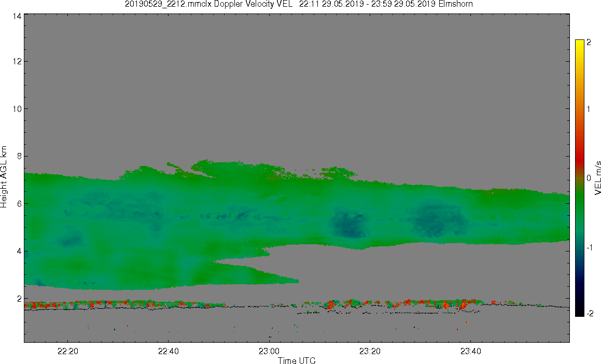Click the plot title text at top

(299, 4)
